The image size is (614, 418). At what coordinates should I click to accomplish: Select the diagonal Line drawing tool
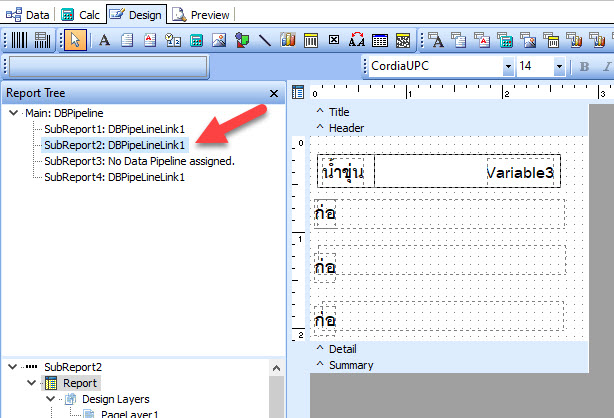click(265, 40)
